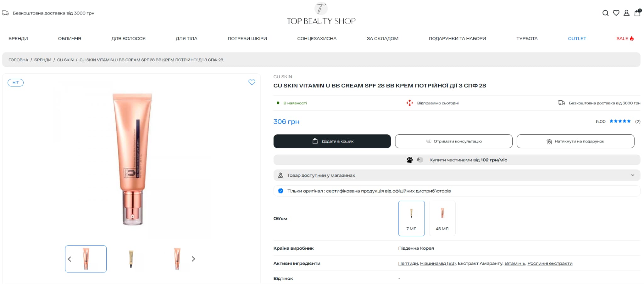Image resolution: width=644 pixels, height=284 pixels.
Task: Click the product title heading
Action: pyautogui.click(x=380, y=86)
